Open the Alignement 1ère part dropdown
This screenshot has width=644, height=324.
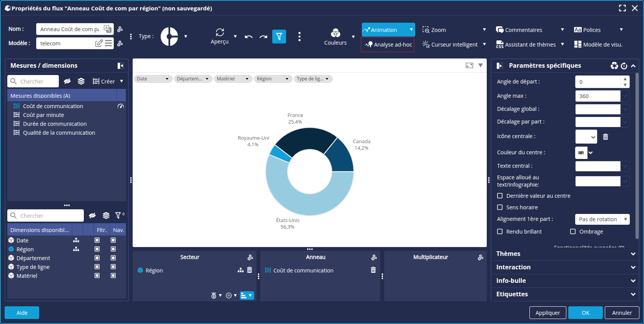point(602,219)
